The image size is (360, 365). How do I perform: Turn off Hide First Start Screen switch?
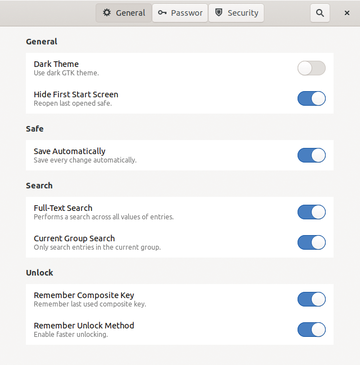click(311, 98)
